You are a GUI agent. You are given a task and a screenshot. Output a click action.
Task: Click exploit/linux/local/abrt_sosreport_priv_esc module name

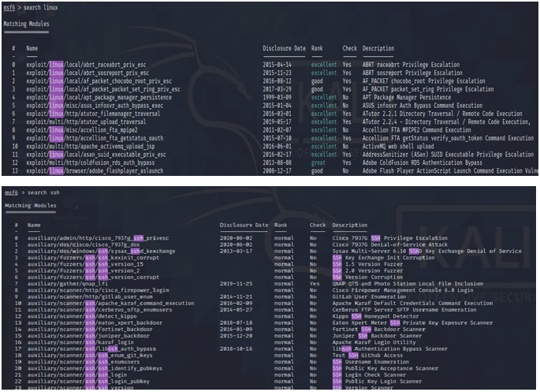(x=88, y=73)
